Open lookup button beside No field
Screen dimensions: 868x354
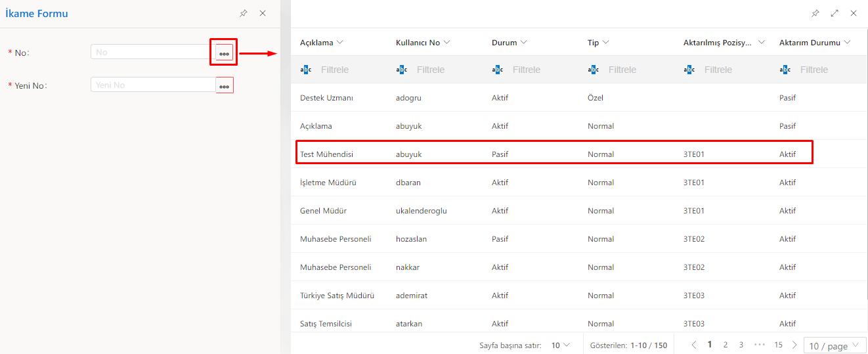tap(225, 53)
